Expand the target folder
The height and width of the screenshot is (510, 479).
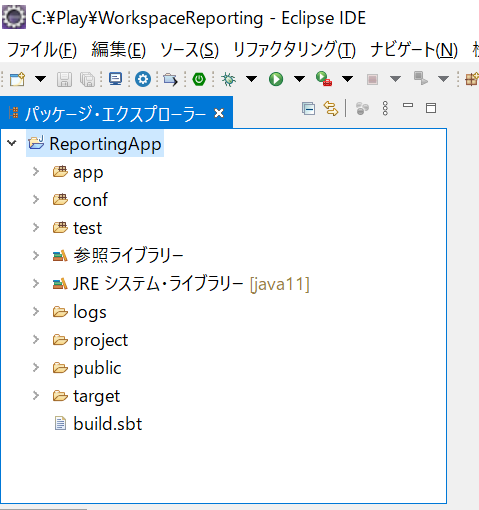36,396
